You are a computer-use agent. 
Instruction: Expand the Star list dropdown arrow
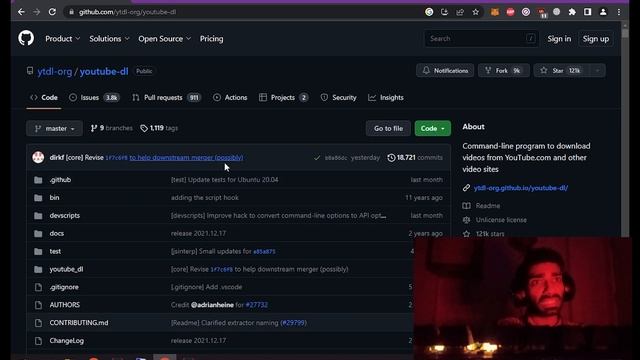tap(598, 71)
